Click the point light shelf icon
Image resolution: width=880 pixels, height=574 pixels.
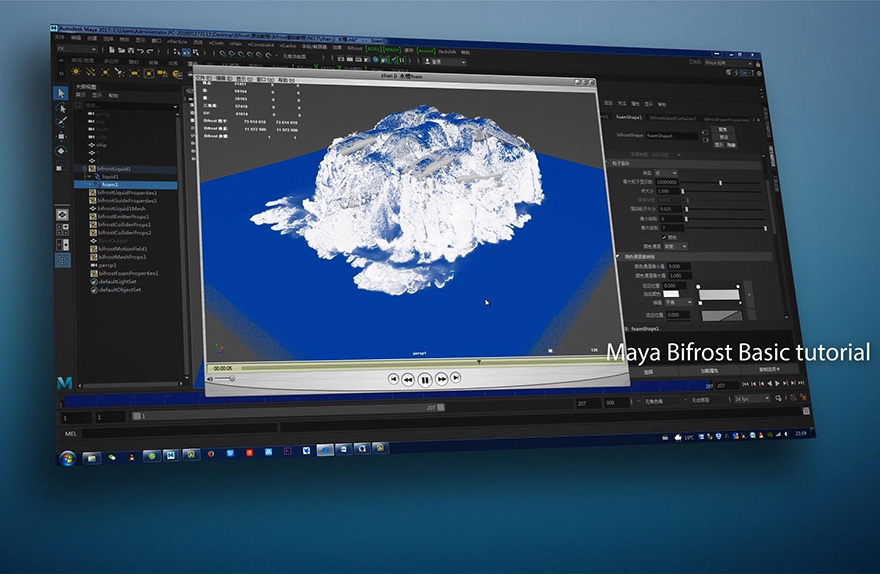point(105,72)
